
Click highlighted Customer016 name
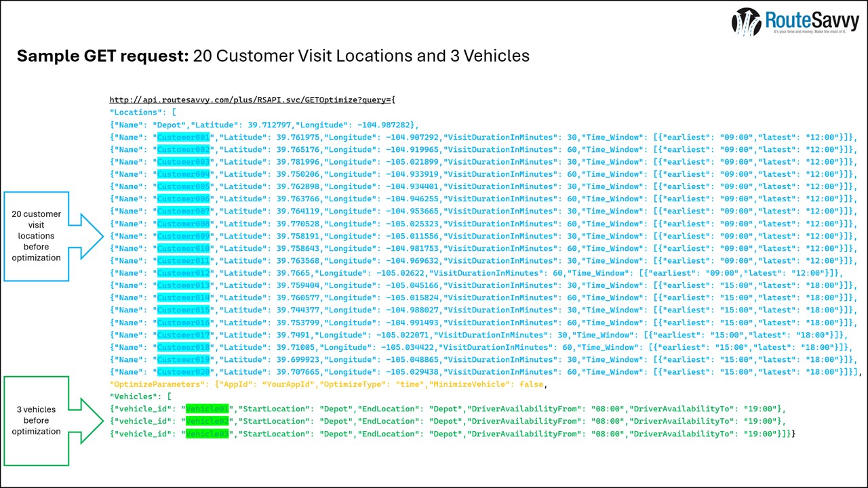tap(184, 323)
